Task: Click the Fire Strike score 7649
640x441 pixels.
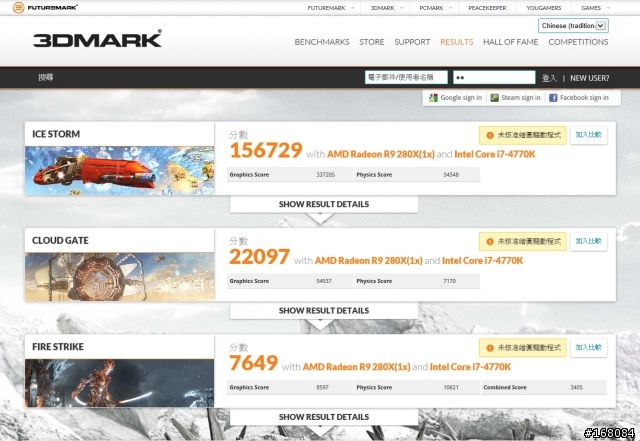Action: tap(253, 363)
